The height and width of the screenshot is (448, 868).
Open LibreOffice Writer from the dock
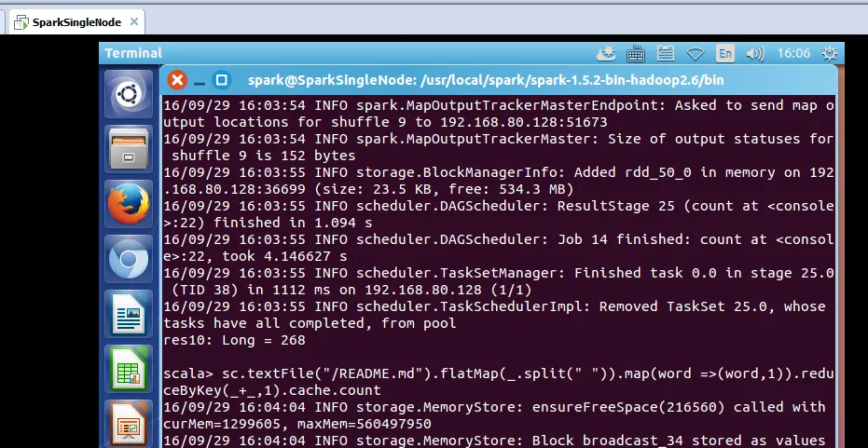pos(129,314)
